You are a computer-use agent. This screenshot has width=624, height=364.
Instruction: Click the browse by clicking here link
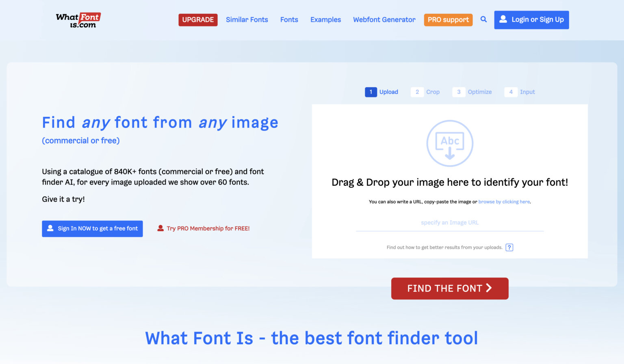coord(504,202)
